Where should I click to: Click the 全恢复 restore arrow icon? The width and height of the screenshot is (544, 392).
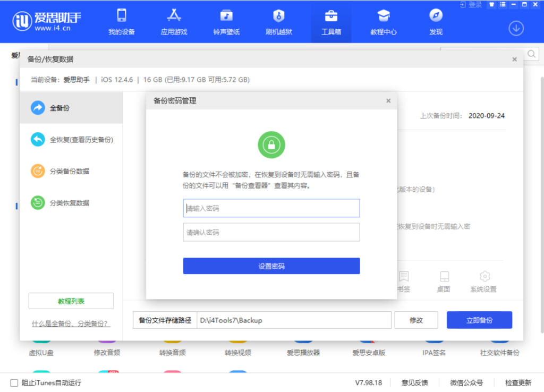[x=38, y=140]
